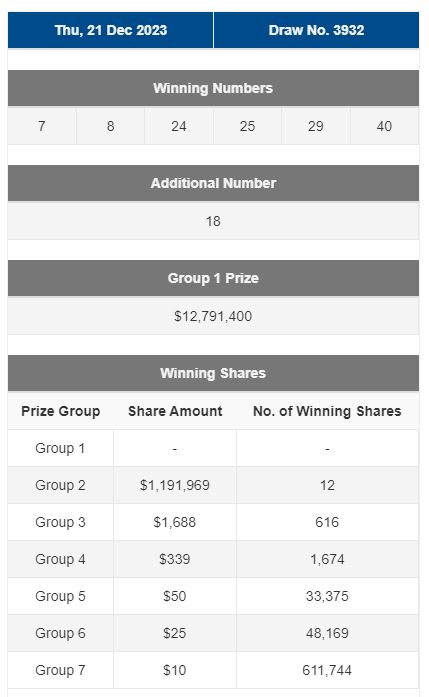
Task: Click the No. of Winning Shares header
Action: pyautogui.click(x=327, y=411)
